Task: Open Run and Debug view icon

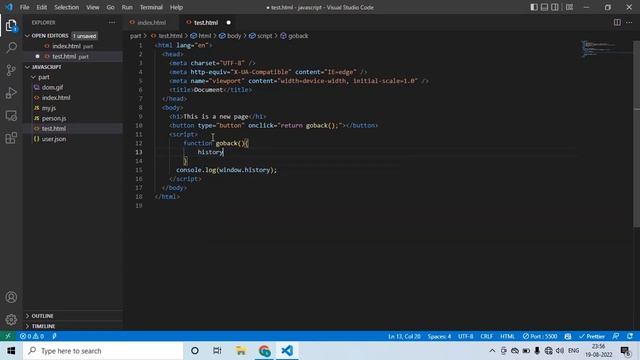Action: (x=11, y=93)
